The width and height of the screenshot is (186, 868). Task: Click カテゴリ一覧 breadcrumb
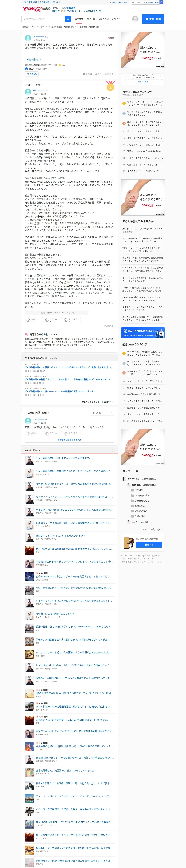[x=42, y=27]
